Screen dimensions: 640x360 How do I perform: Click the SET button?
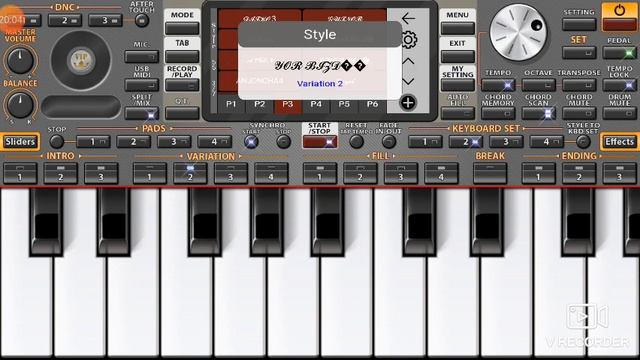579,53
